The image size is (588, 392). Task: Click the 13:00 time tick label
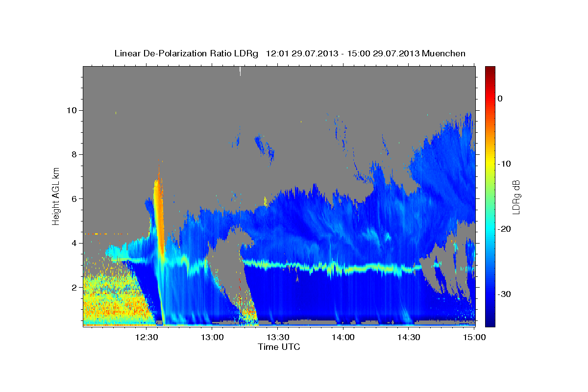(212, 337)
